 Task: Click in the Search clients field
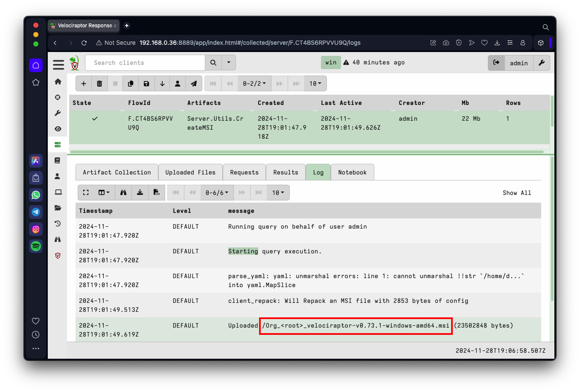[145, 63]
